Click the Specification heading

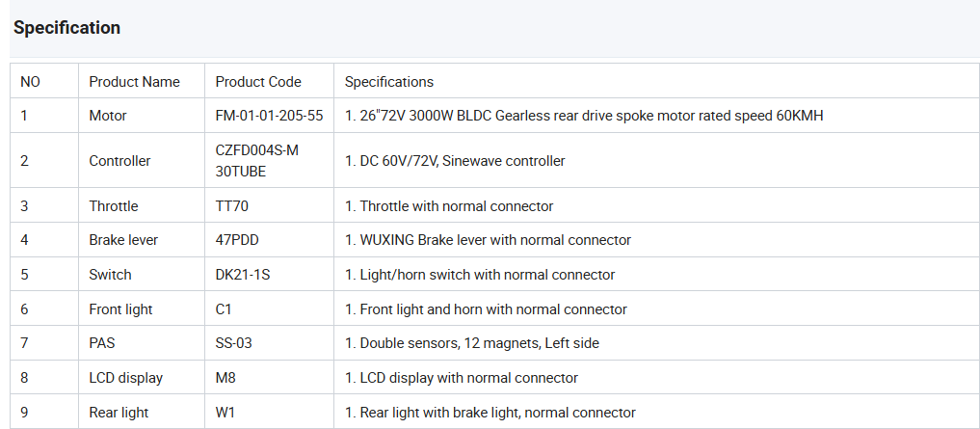click(66, 28)
